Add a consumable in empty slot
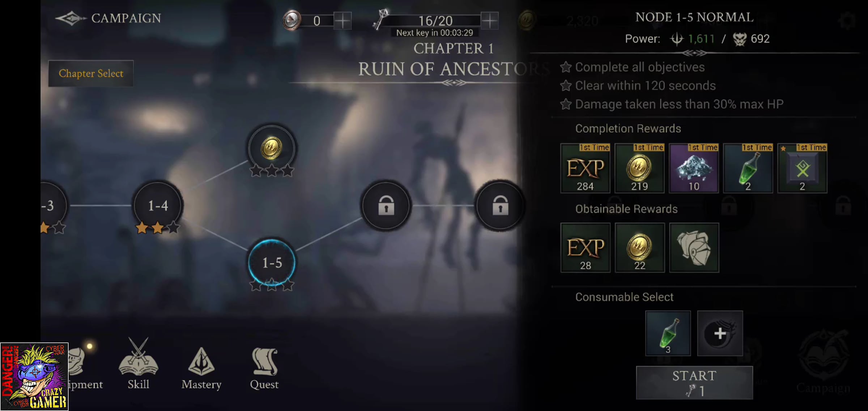This screenshot has height=411, width=868. click(x=720, y=333)
